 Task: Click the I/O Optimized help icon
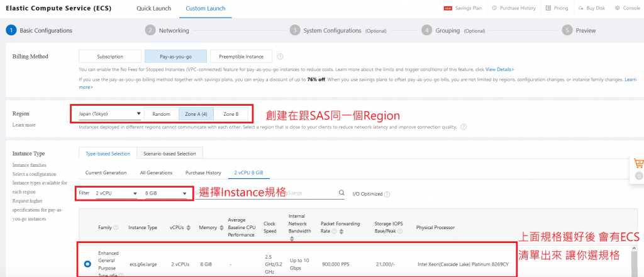pyautogui.click(x=387, y=194)
